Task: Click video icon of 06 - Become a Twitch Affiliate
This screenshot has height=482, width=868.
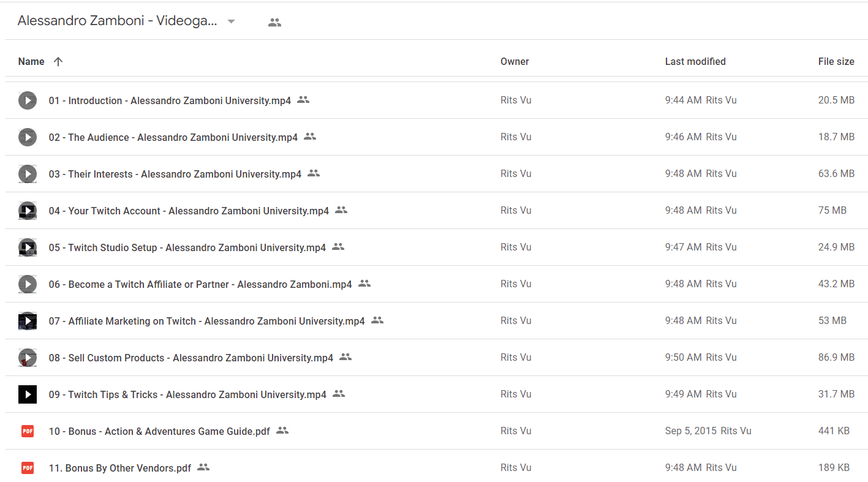Action: click(28, 284)
